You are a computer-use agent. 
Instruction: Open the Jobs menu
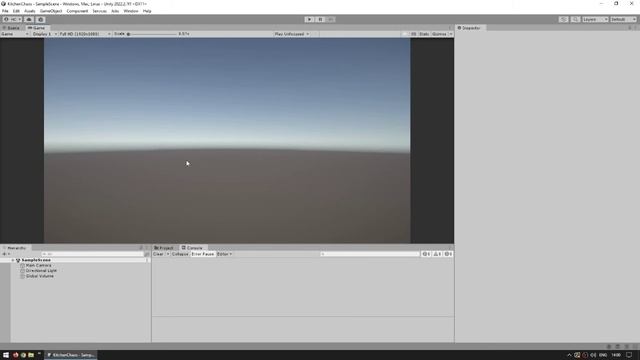pos(115,11)
